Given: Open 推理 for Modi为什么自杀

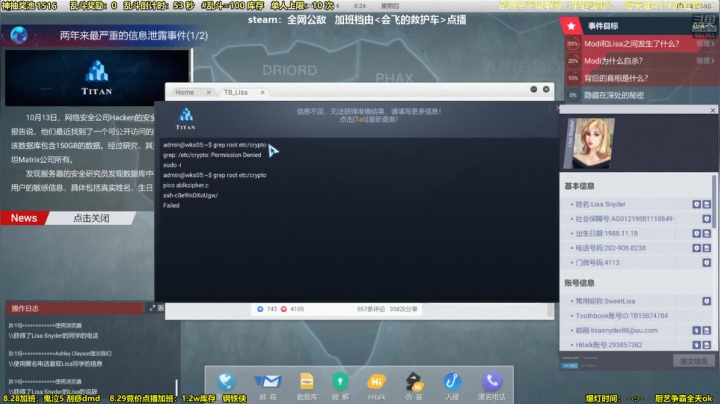Looking at the screenshot, I should (705, 61).
